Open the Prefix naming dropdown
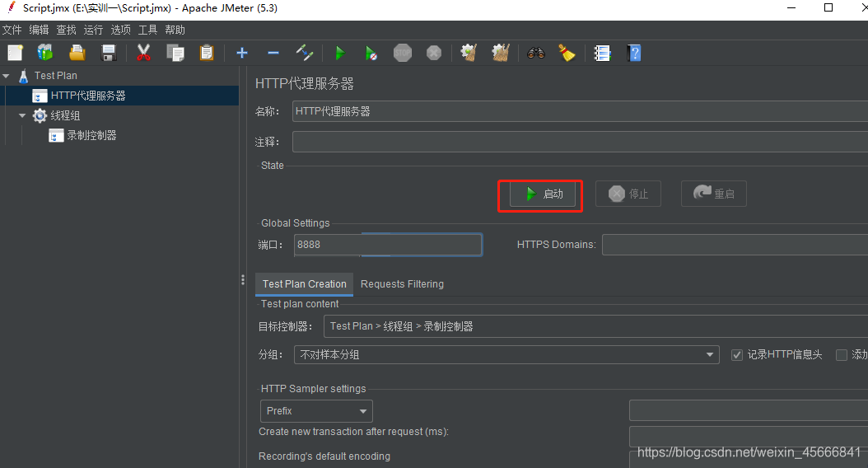The width and height of the screenshot is (868, 468). coord(316,411)
